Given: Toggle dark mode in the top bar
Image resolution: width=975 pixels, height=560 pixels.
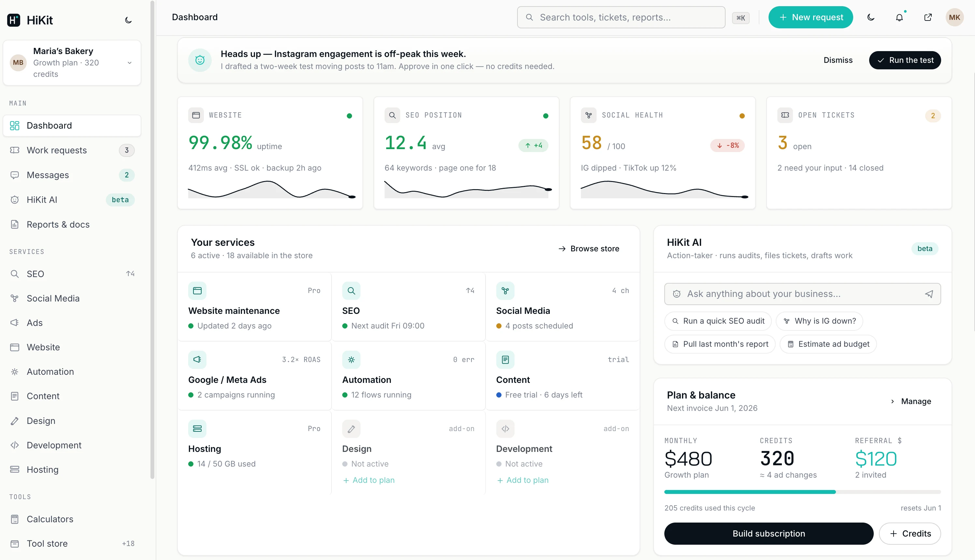Looking at the screenshot, I should click(x=871, y=17).
